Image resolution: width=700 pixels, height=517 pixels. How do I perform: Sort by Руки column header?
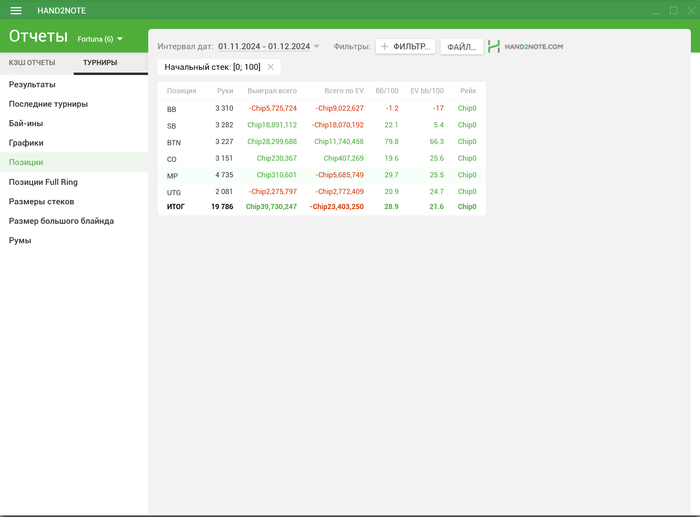coord(225,91)
